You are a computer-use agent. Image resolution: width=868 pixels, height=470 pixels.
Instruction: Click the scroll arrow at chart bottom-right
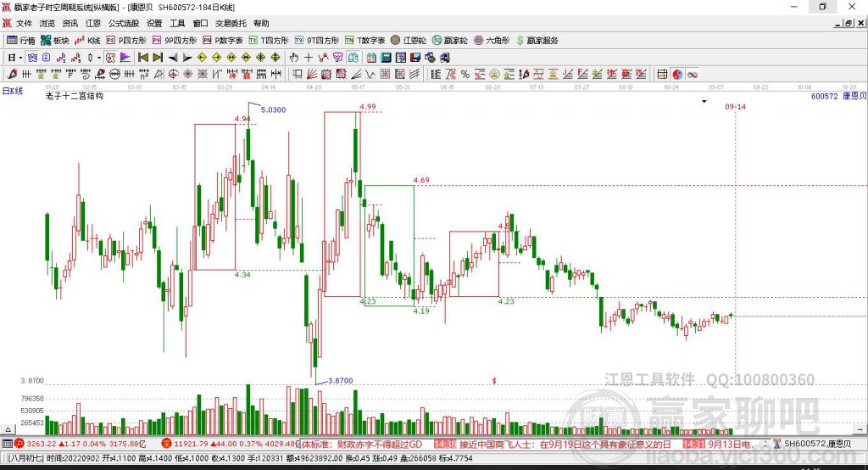point(860,429)
